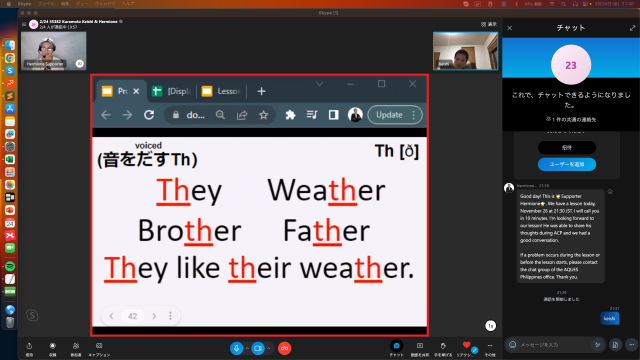Click the share page icon in address bar
The image size is (640, 360).
(x=242, y=115)
